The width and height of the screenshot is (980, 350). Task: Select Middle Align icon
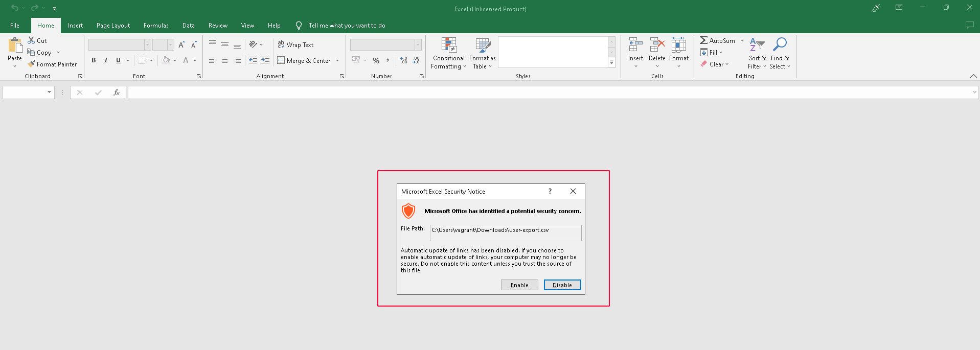(225, 44)
